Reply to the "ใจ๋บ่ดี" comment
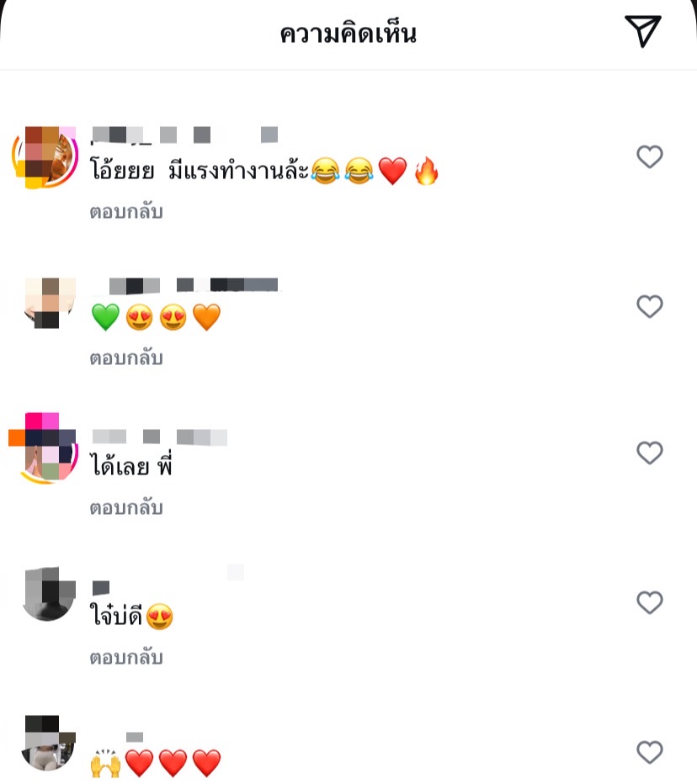 [x=126, y=657]
